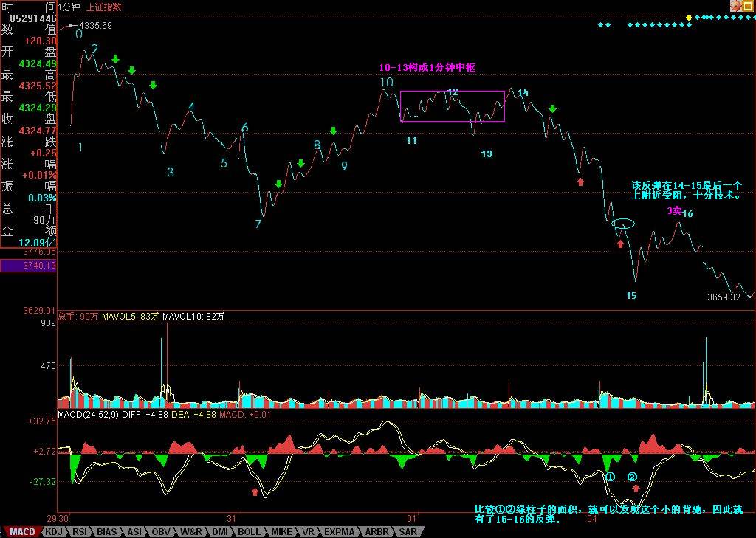The height and width of the screenshot is (538, 756).
Task: Click the purple 3740.19 price axis box
Action: [29, 266]
